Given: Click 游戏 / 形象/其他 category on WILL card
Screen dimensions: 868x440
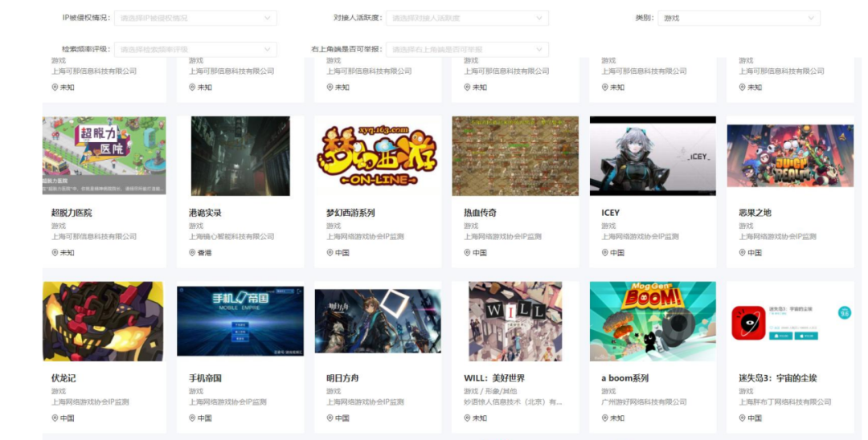Looking at the screenshot, I should click(x=490, y=391).
